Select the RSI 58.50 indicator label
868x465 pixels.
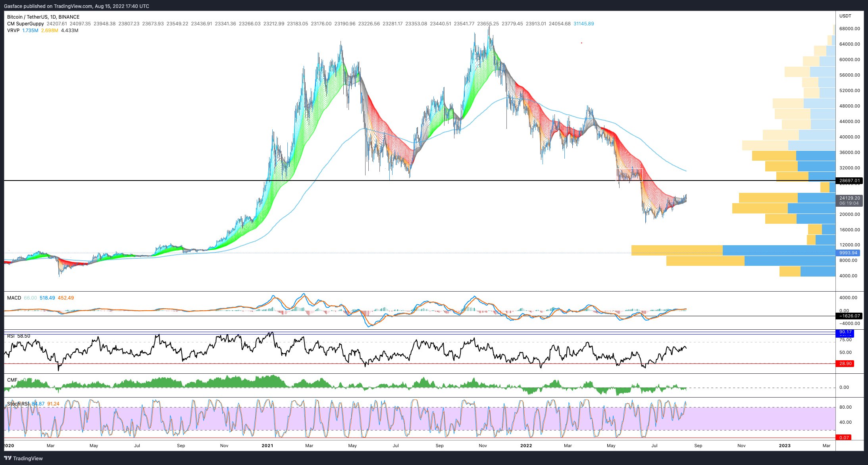(x=18, y=336)
